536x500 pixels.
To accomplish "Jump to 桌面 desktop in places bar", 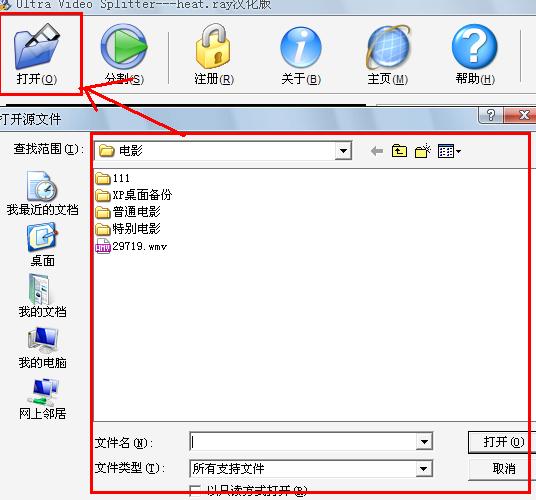I will 42,245.
